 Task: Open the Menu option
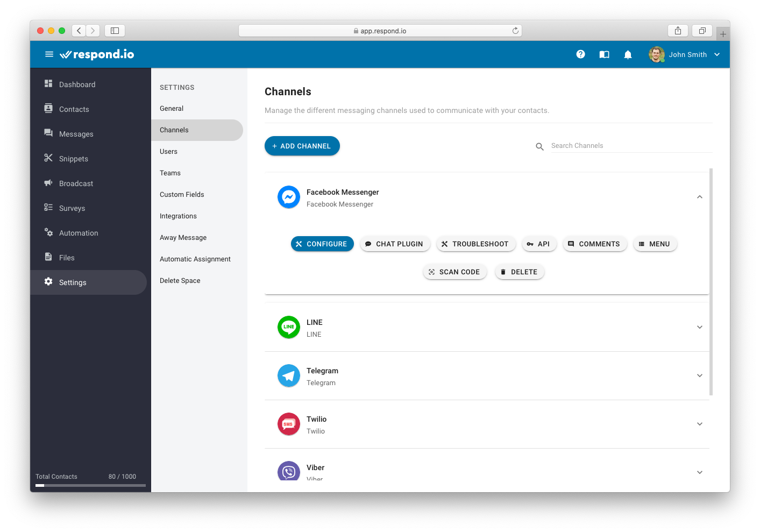[x=655, y=244]
